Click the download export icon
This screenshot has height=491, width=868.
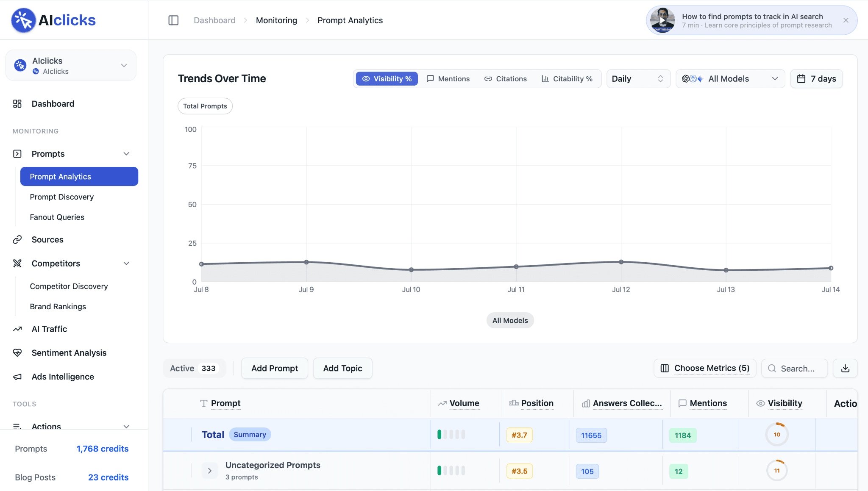845,368
